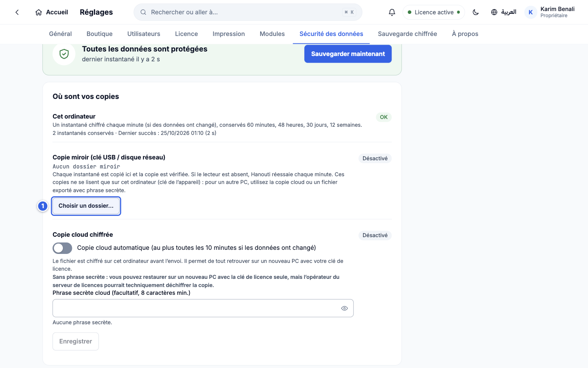Enable Copie cloud automatique toggle
The width and height of the screenshot is (588, 368).
[62, 248]
